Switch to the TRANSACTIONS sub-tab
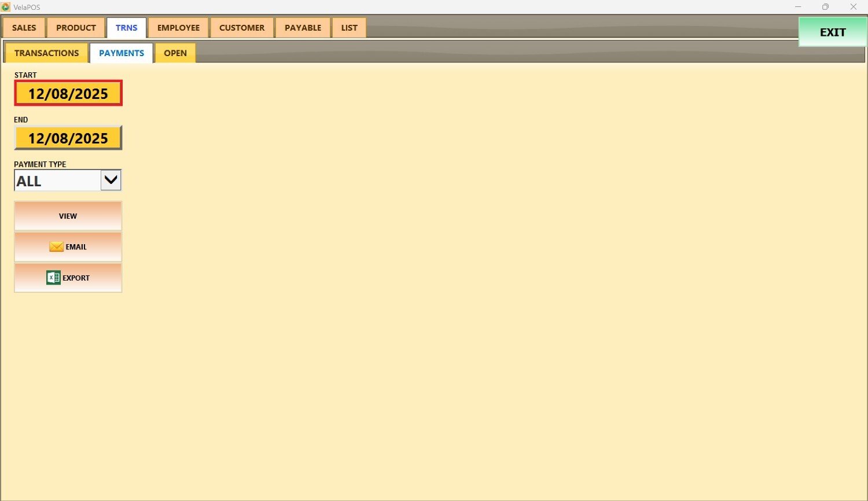Screen dimensions: 868x501 click(x=46, y=53)
